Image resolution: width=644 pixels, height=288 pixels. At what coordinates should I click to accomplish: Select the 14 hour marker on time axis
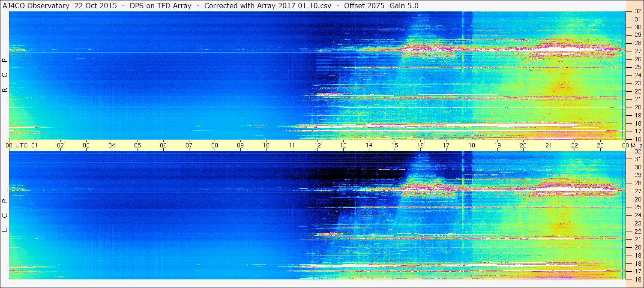[x=369, y=145]
